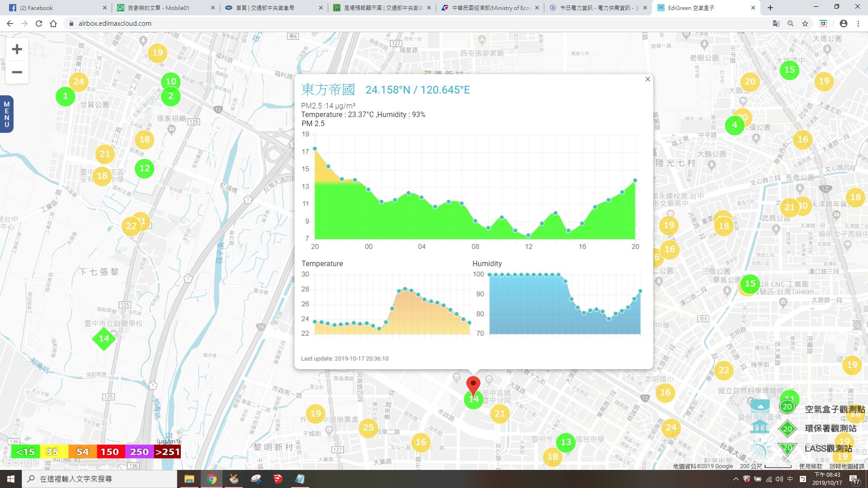Open File Explorer from taskbar
This screenshot has width=868, height=488.
pyautogui.click(x=189, y=479)
